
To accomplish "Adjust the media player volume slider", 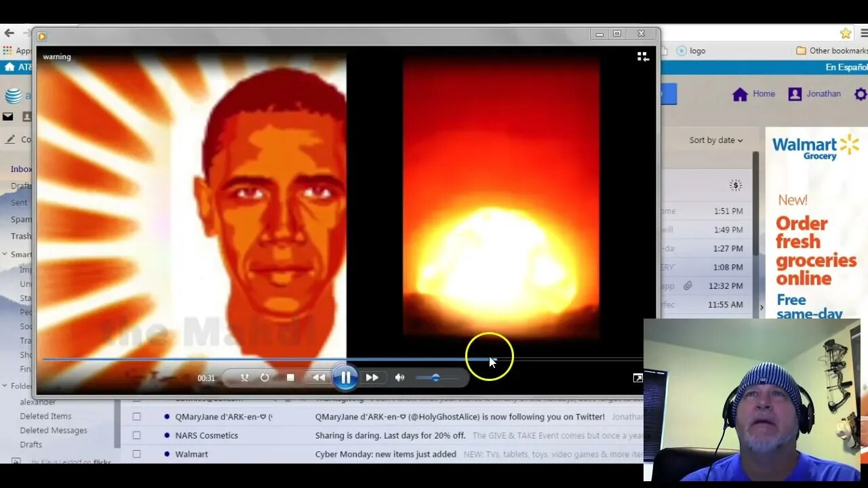I will pos(436,378).
